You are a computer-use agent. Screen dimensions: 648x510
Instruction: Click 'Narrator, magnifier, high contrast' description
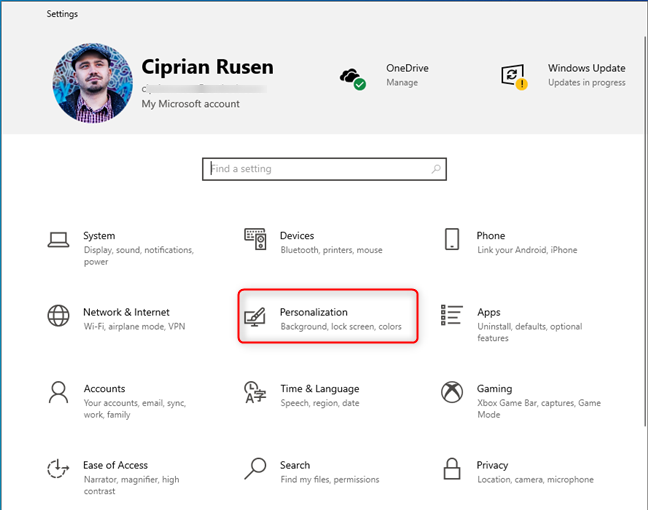(131, 485)
